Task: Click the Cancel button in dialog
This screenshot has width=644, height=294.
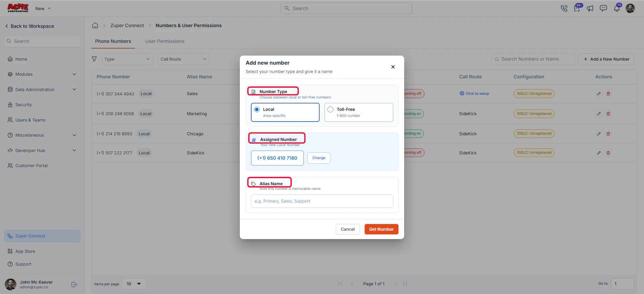Action: (x=347, y=229)
